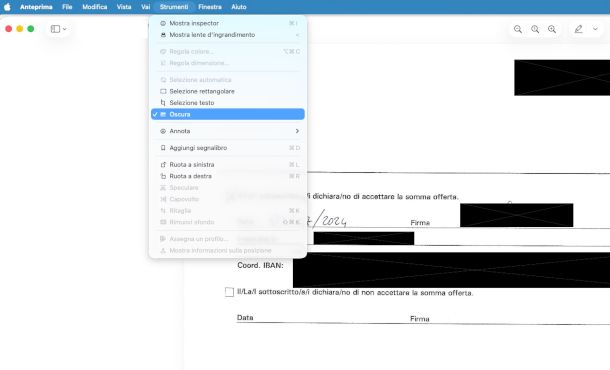The image size is (610, 370).
Task: Choose Mostra inspector
Action: pyautogui.click(x=228, y=23)
